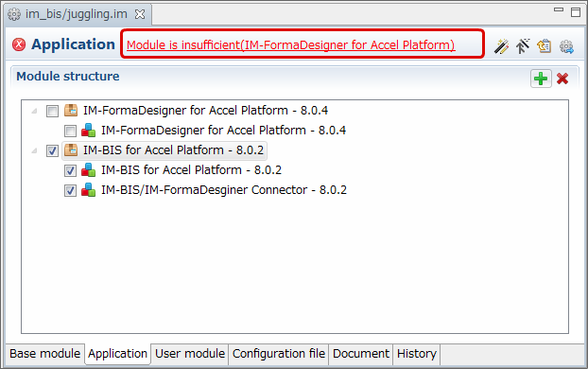
Task: Click the clipboard arrow toolbar icon
Action: tap(545, 46)
